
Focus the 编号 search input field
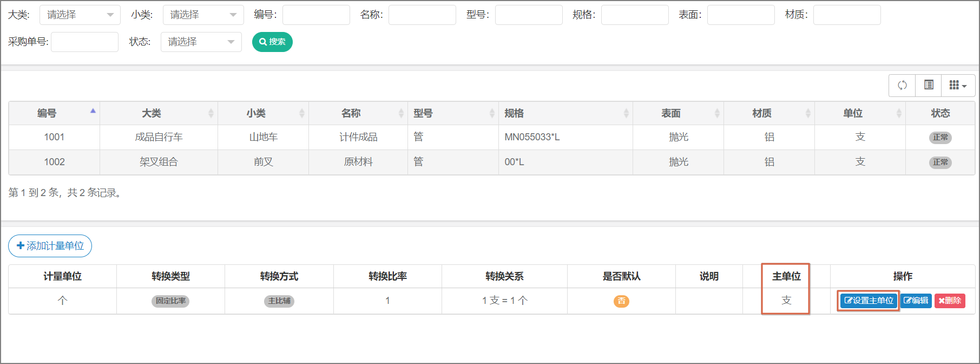(x=316, y=15)
